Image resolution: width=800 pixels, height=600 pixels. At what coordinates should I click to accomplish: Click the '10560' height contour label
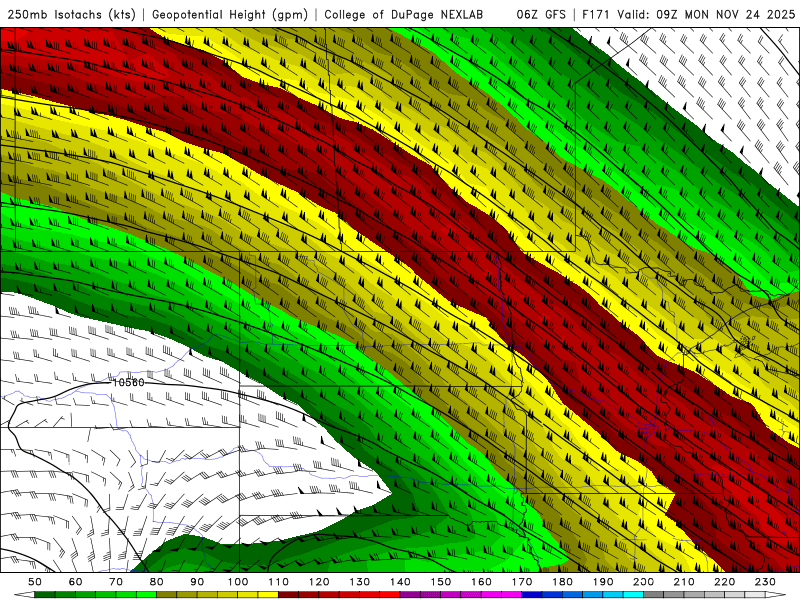(129, 383)
